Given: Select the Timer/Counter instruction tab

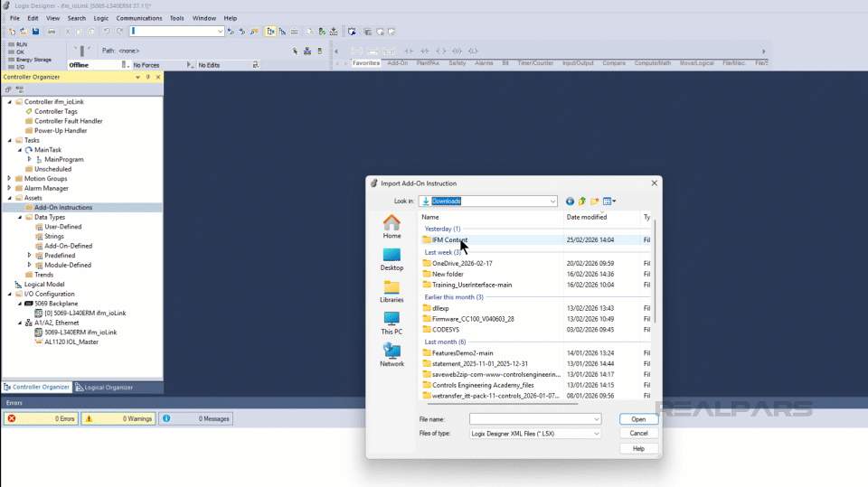Looking at the screenshot, I should tap(534, 63).
